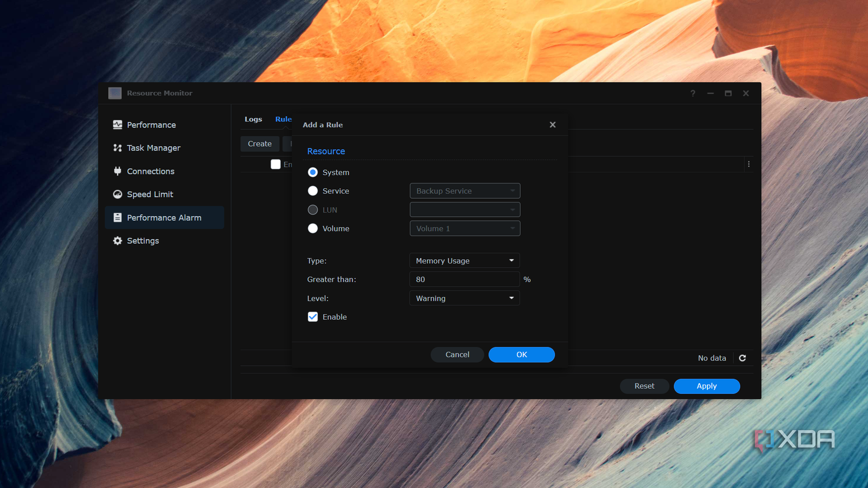The height and width of the screenshot is (488, 868).
Task: Click the Reset button
Action: [644, 386]
